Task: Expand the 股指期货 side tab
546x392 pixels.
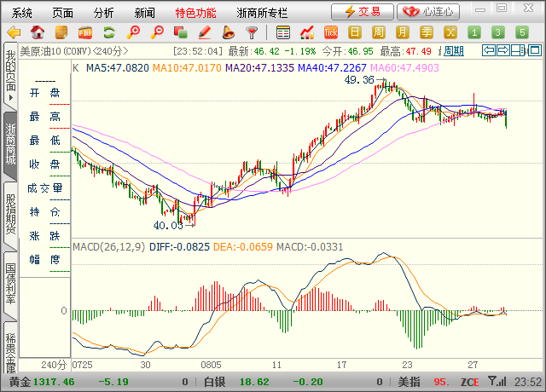Action: pos(10,215)
